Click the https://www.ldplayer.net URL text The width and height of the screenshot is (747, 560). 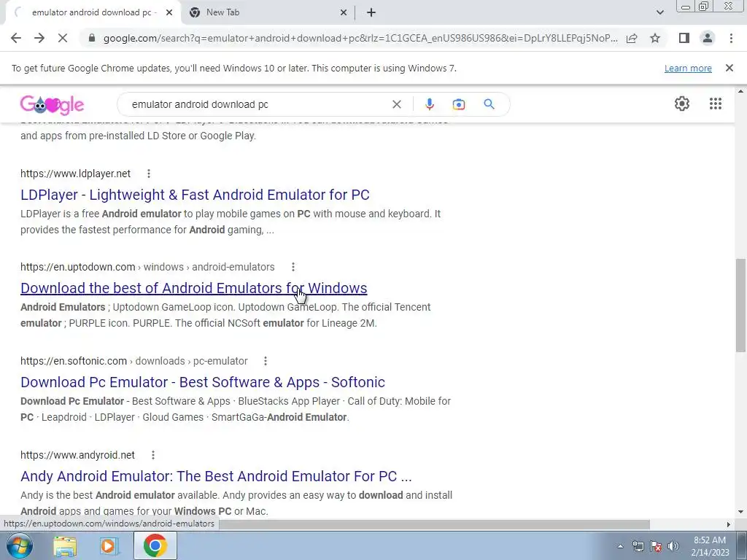click(75, 174)
